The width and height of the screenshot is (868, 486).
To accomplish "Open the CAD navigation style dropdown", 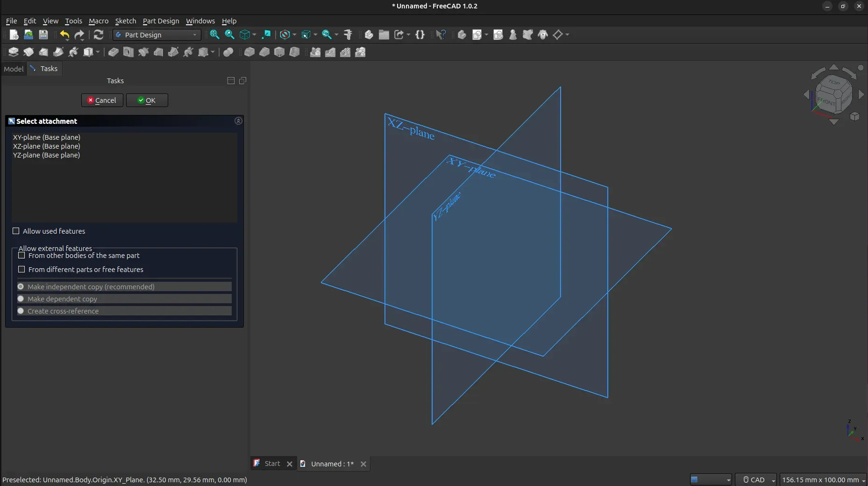I will (756, 480).
